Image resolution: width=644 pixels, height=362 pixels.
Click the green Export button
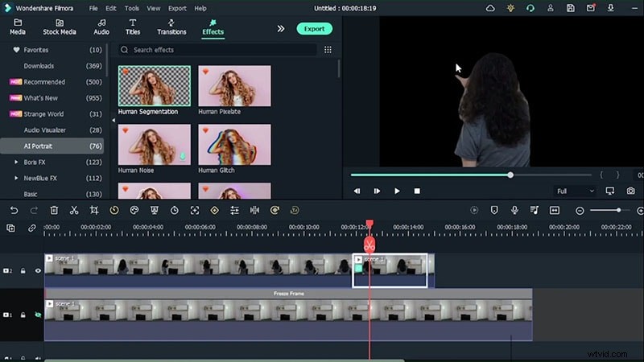314,28
